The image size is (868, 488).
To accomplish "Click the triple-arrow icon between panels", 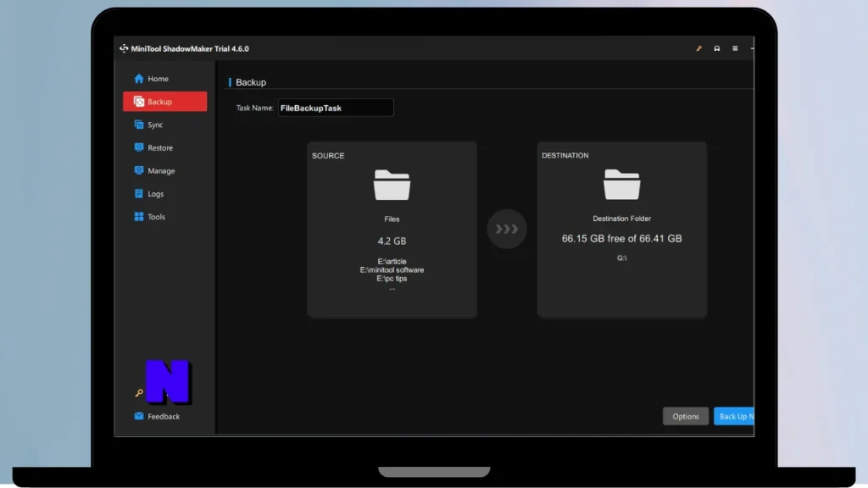I will [507, 229].
